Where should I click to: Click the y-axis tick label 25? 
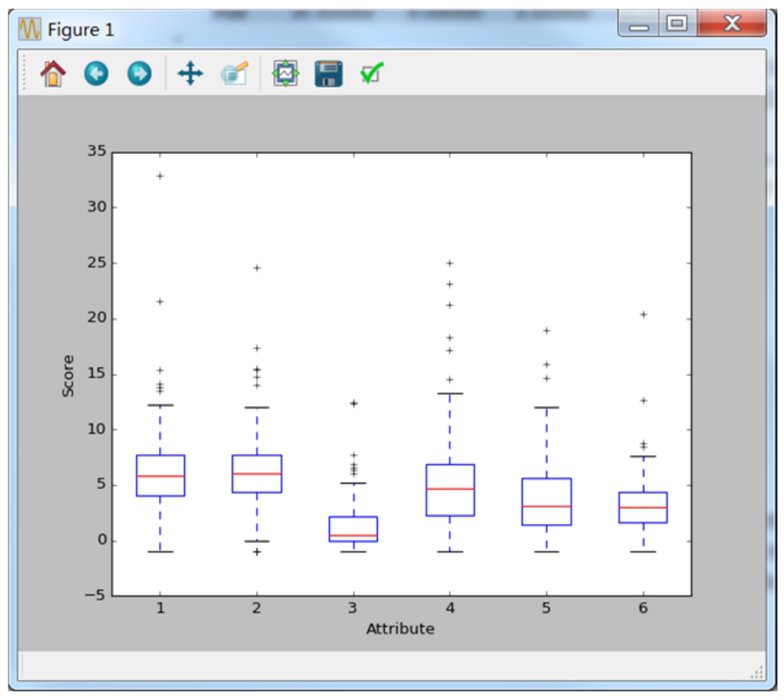pos(96,262)
